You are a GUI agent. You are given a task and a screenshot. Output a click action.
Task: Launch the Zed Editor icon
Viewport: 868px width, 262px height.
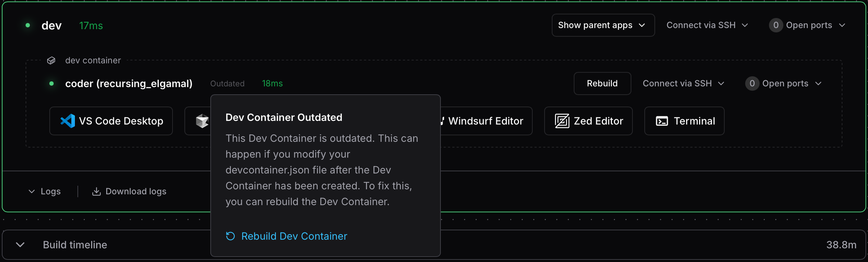point(562,121)
